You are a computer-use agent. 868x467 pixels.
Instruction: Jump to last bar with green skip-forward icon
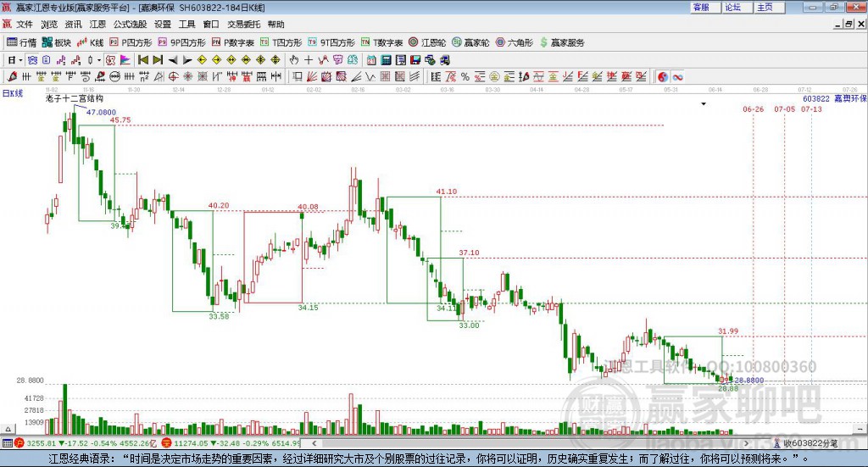click(158, 60)
